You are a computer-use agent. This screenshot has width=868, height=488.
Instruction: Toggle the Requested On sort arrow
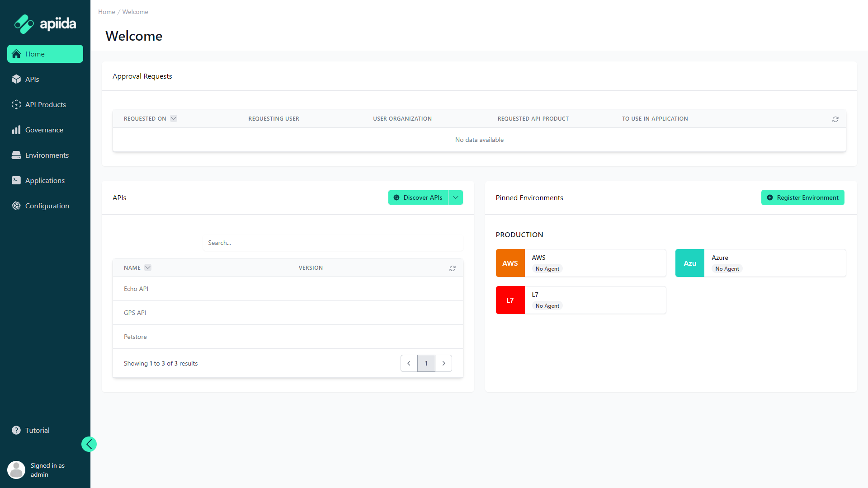click(174, 118)
